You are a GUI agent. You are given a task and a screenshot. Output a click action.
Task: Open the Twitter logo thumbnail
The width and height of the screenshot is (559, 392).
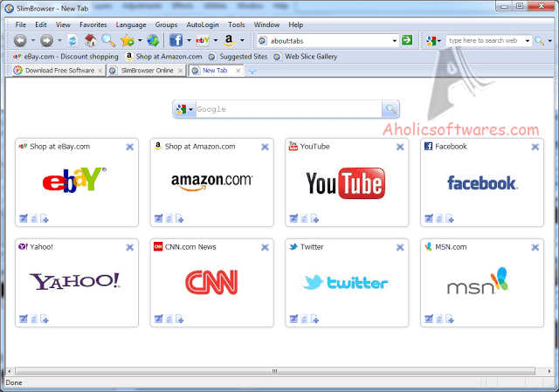tap(345, 283)
